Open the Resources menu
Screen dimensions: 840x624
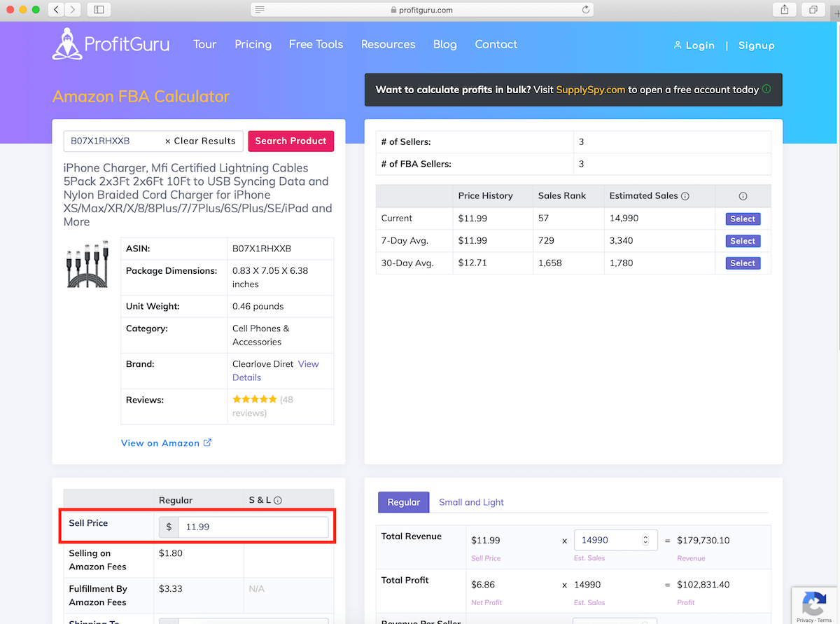[388, 44]
